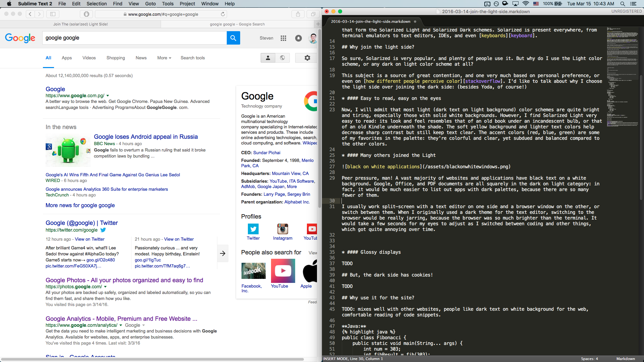Image resolution: width=644 pixels, height=362 pixels.
Task: Open Spaces: 4 indentation selector
Action: tap(589, 359)
